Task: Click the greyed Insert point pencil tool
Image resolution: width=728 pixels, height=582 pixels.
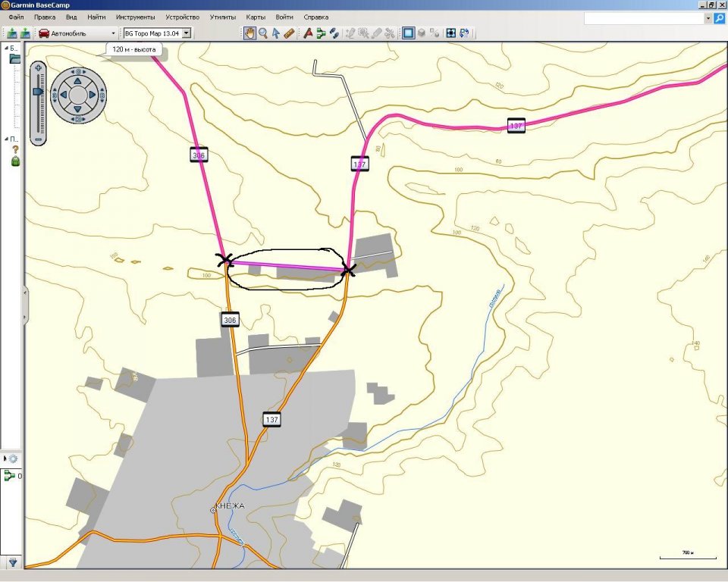Action: (x=350, y=33)
